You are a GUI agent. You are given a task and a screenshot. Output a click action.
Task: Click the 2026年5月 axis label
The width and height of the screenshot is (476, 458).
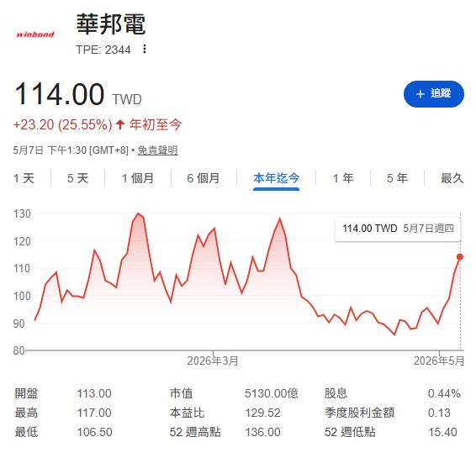point(439,361)
